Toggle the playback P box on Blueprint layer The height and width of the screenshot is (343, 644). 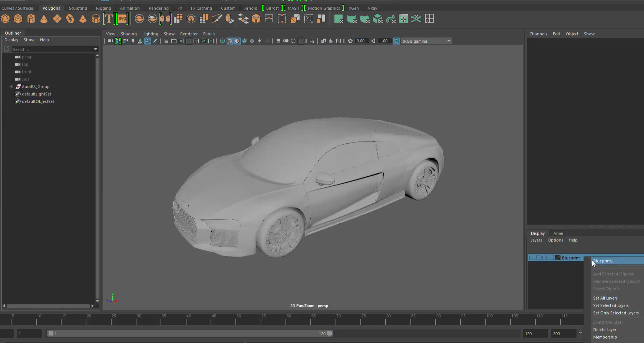click(x=541, y=258)
